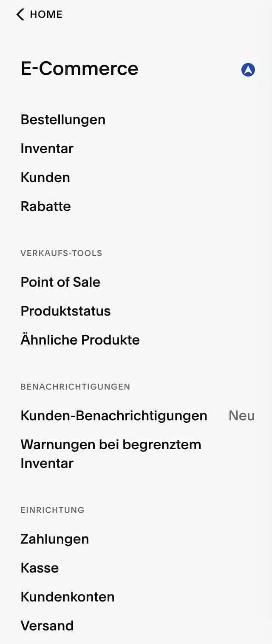Open Warnungen bei begrenztem Inventar
The width and height of the screenshot is (272, 644).
pos(110,453)
